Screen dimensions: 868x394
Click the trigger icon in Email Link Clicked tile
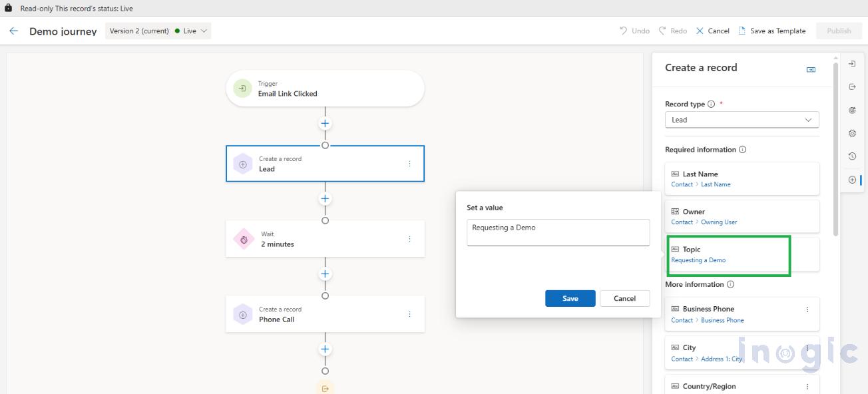pyautogui.click(x=243, y=89)
